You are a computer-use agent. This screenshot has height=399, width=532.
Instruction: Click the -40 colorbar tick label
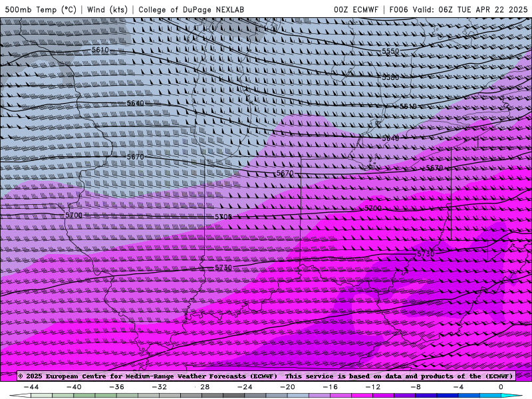click(74, 387)
